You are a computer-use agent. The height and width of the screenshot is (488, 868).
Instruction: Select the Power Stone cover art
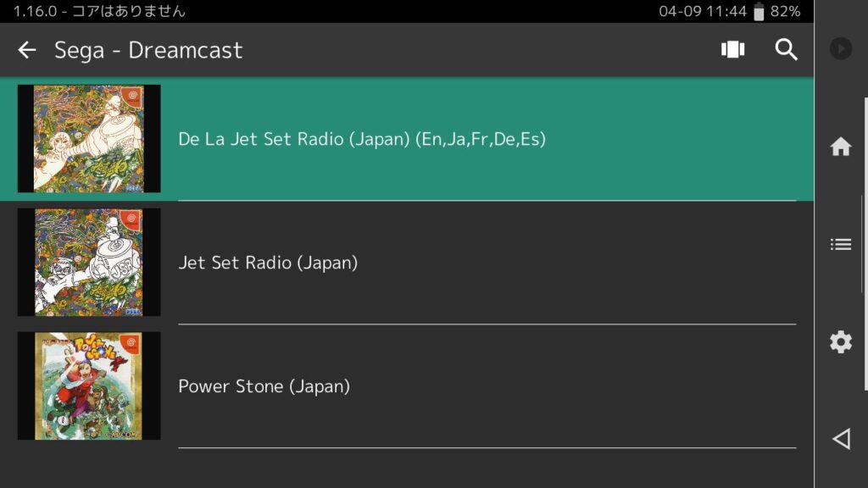[x=89, y=385]
